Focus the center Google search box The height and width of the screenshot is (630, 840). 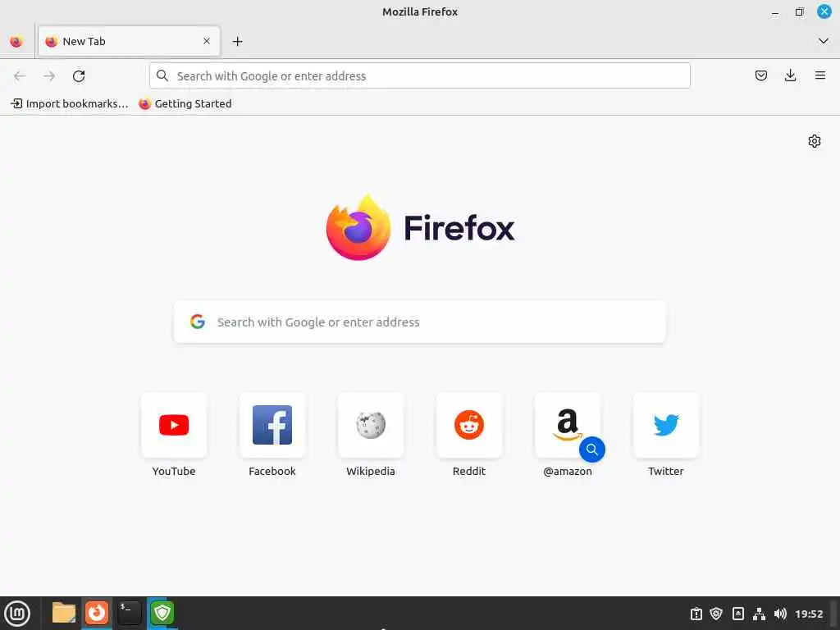click(x=419, y=322)
